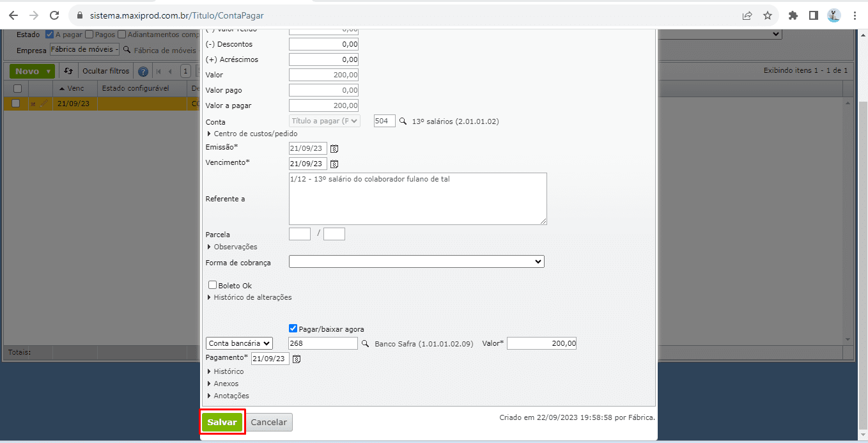
Task: Click the Emissão date field
Action: [308, 148]
